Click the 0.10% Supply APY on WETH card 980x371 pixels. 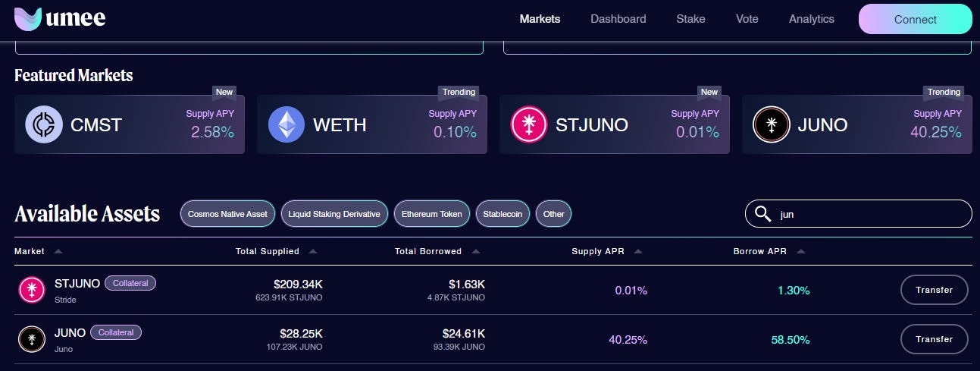click(x=455, y=132)
